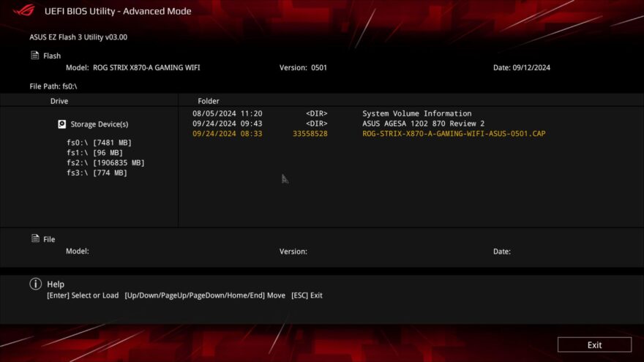Screen dimensions: 644x362
Task: Click the Help heading text
Action: (x=56, y=284)
